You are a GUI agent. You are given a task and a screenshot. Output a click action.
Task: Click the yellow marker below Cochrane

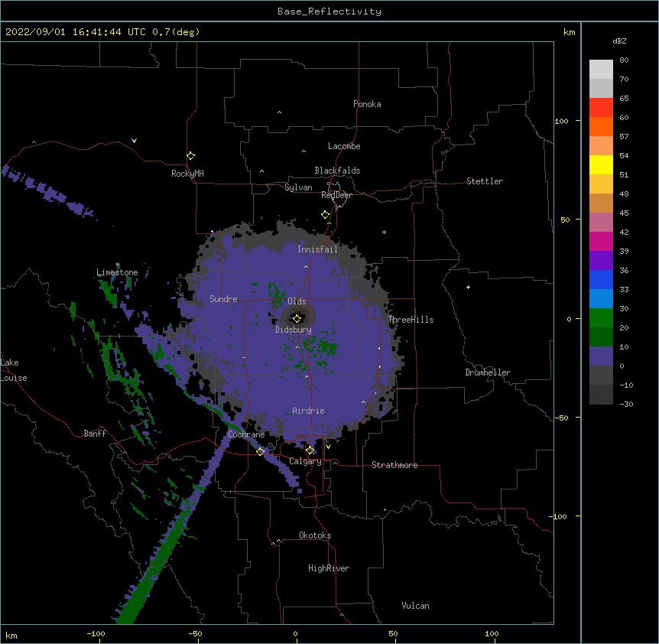click(260, 451)
